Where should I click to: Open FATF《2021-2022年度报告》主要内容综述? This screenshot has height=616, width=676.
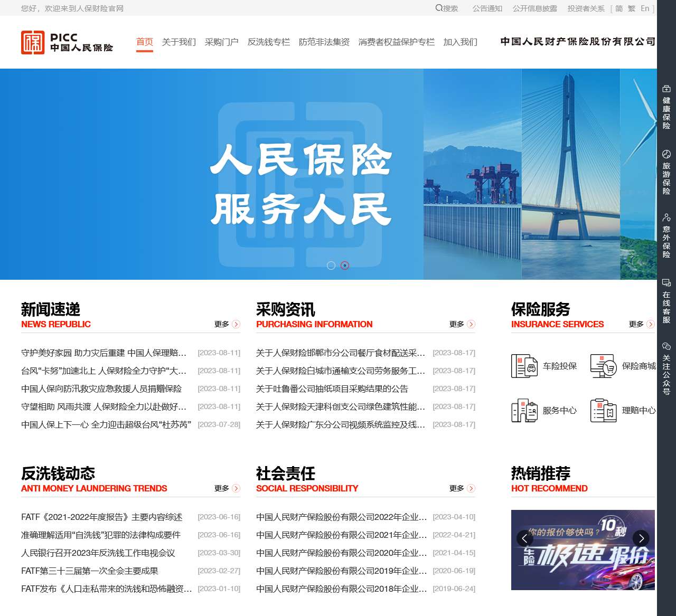[x=102, y=517]
